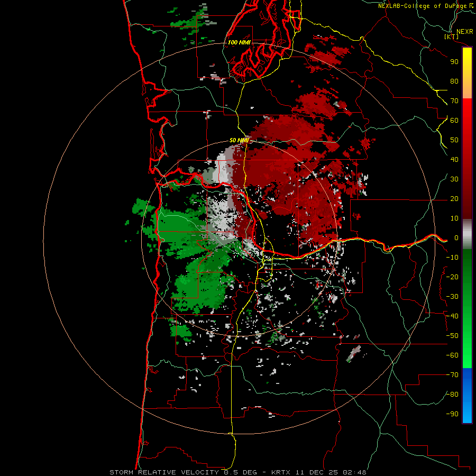Click the -90 value on the velocity scale

coord(452,414)
